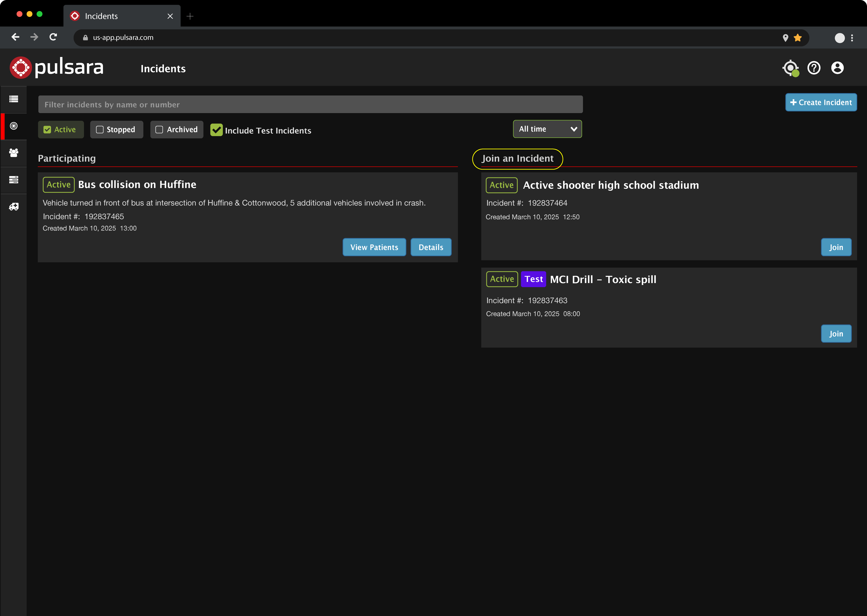The height and width of the screenshot is (616, 867).
Task: Open the availability status location icon
Action: pos(790,68)
